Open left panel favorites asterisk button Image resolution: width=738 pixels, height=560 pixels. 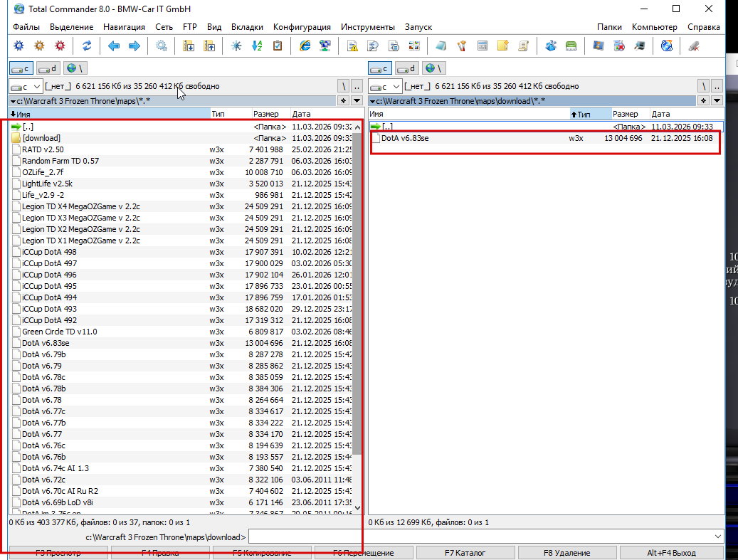(x=344, y=101)
